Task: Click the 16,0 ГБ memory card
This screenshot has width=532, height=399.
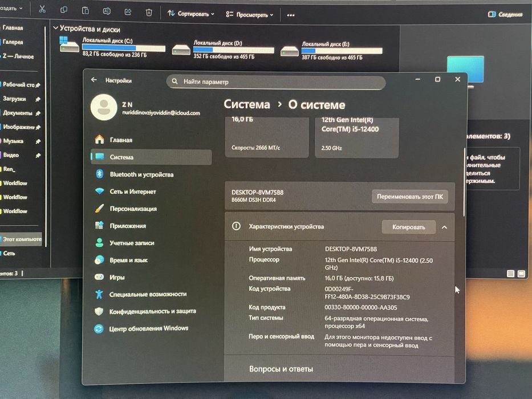Action: 267,137
